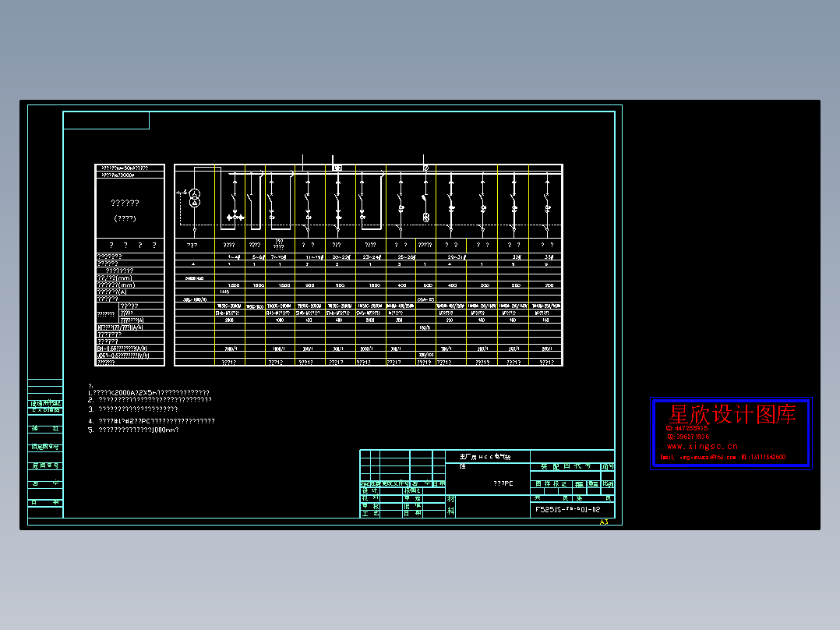Select the round voltage transformer symbol under the busbar
Screen dimensions: 840x630
[x=425, y=218]
